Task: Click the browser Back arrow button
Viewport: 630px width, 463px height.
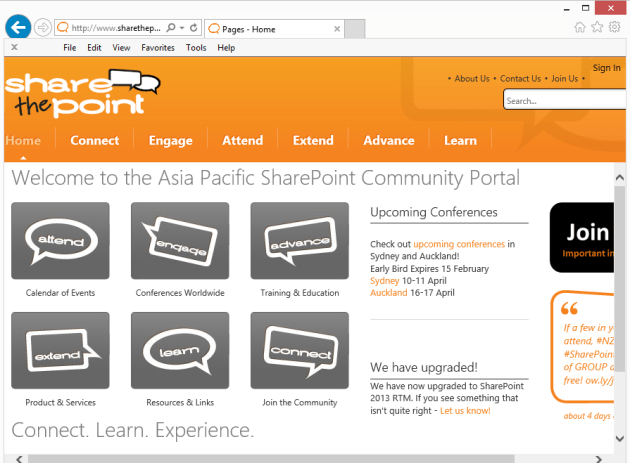Action: (17, 27)
